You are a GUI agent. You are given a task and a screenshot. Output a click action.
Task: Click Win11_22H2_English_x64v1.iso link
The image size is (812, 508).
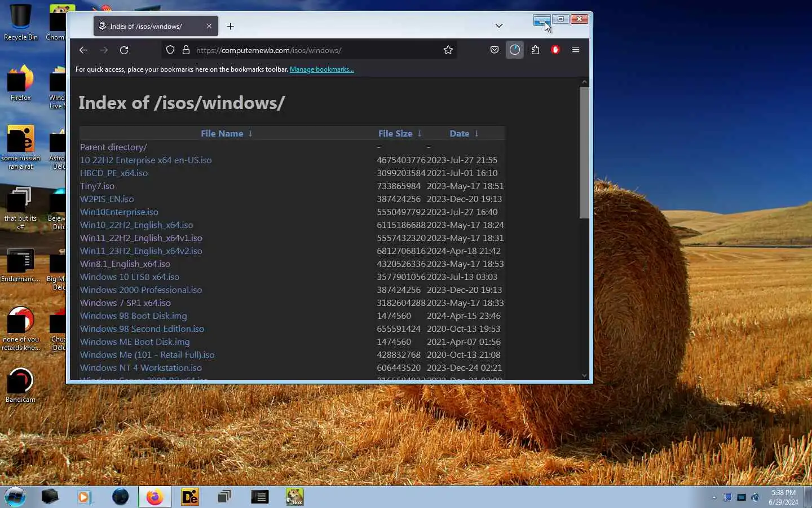pyautogui.click(x=141, y=238)
